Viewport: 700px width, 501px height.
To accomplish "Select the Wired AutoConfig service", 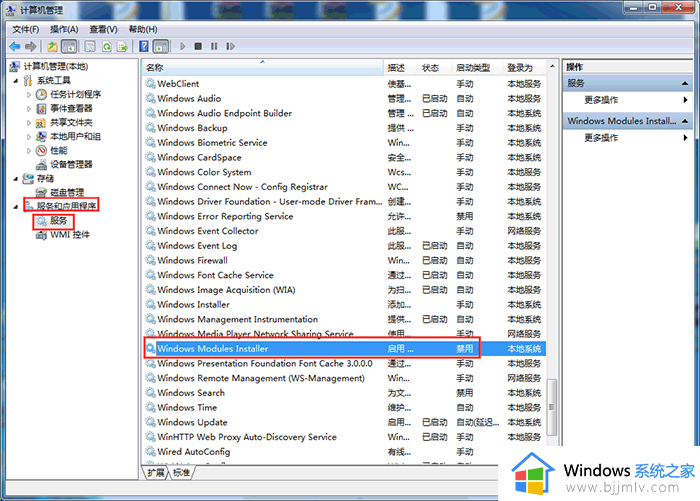I will click(344, 452).
